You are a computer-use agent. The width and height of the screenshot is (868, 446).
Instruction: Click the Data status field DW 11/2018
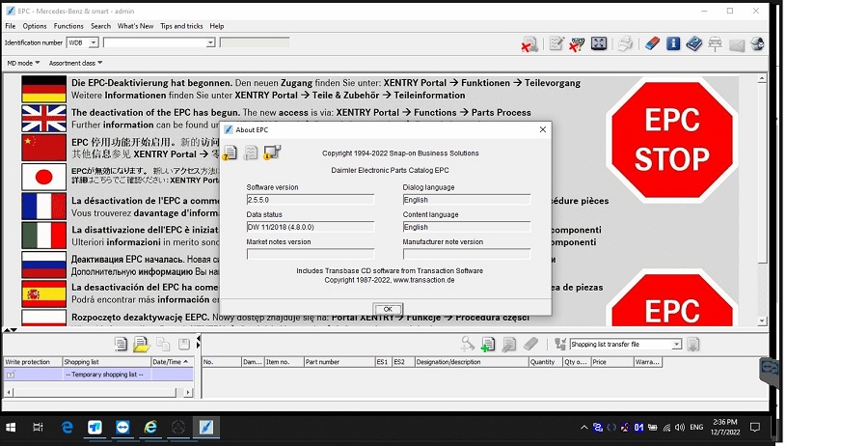310,227
